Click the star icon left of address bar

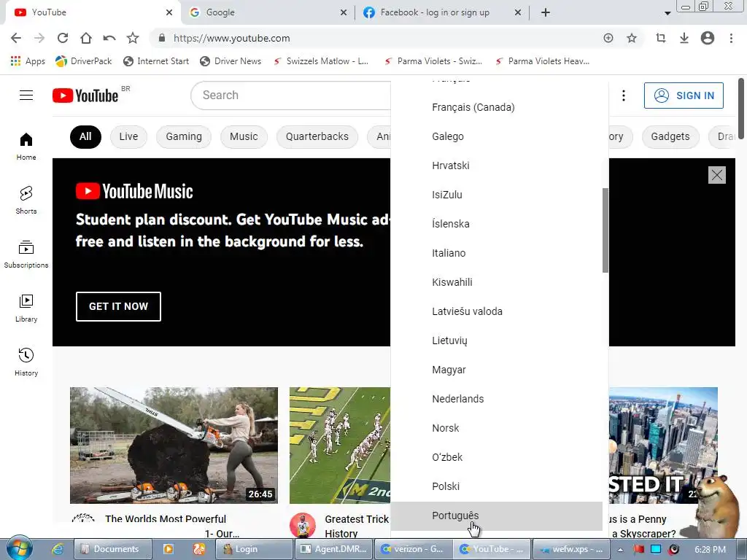point(133,38)
